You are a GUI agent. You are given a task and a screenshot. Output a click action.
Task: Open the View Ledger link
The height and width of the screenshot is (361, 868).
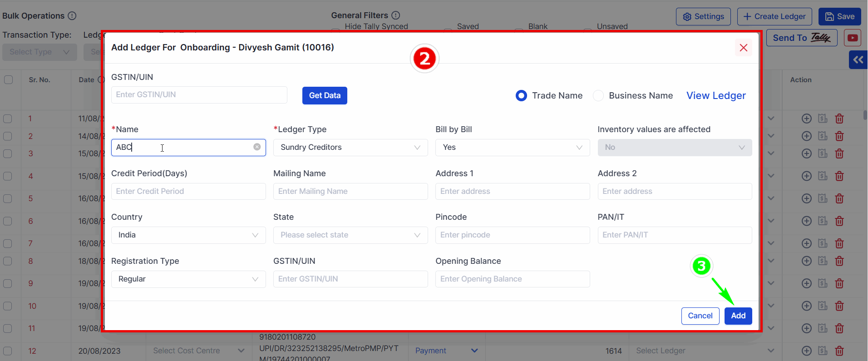pos(716,95)
